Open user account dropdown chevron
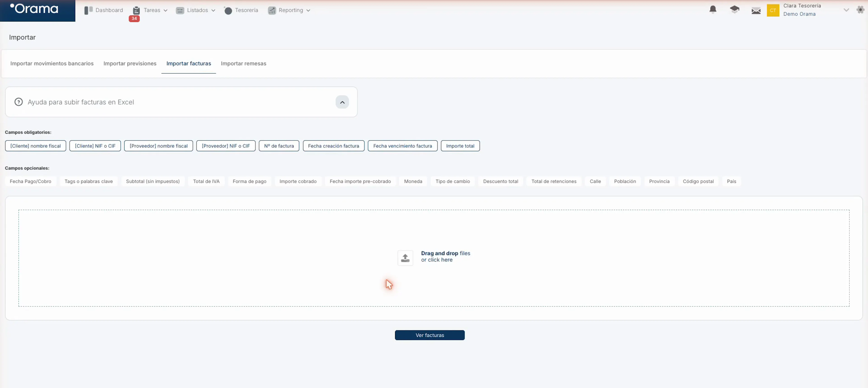This screenshot has width=868, height=388. point(846,10)
